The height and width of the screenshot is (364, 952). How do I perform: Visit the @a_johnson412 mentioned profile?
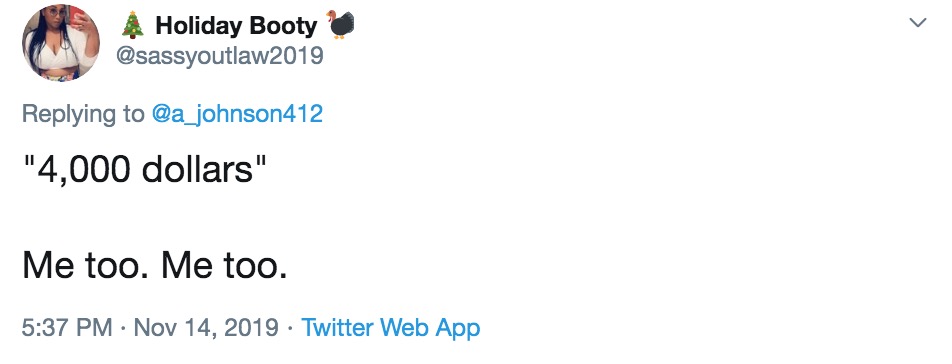pos(237,113)
